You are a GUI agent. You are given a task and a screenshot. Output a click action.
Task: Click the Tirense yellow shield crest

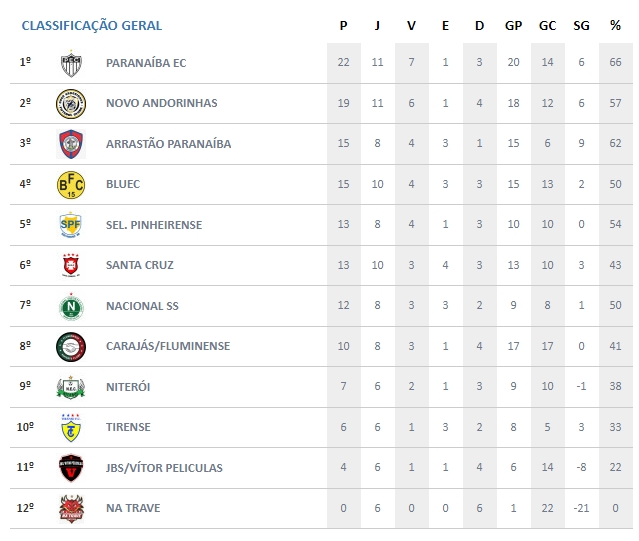pyautogui.click(x=71, y=427)
